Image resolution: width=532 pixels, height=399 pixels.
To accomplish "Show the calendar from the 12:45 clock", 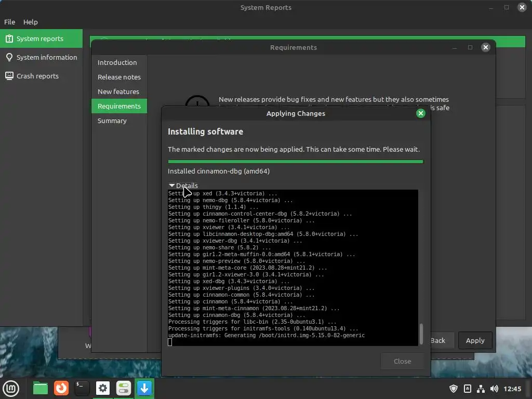I will [512, 389].
